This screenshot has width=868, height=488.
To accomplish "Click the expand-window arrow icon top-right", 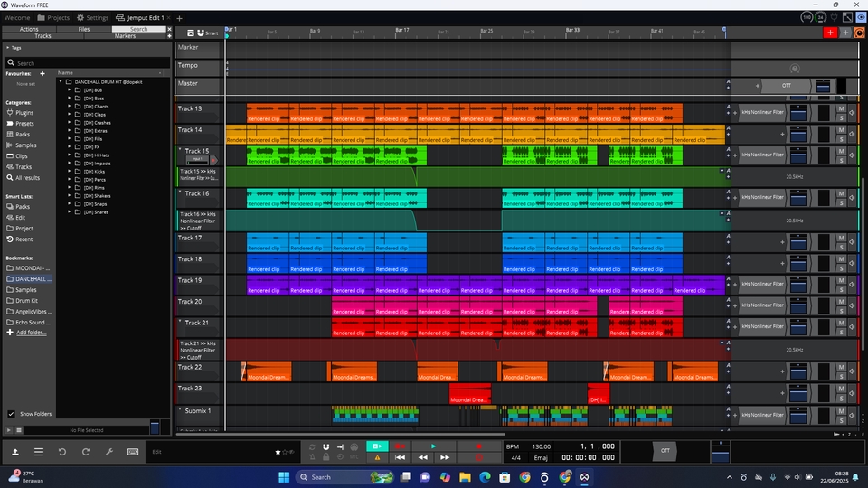I will (847, 18).
